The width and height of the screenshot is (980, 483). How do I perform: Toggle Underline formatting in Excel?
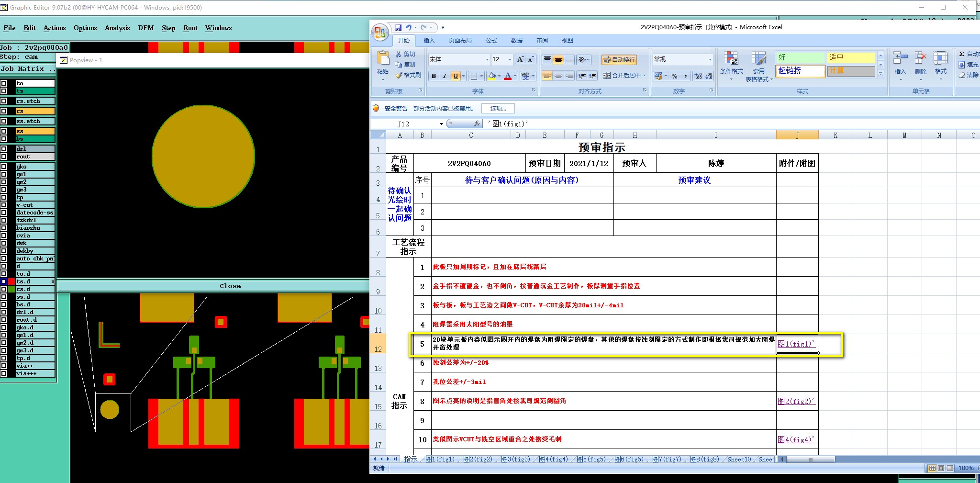pos(456,76)
